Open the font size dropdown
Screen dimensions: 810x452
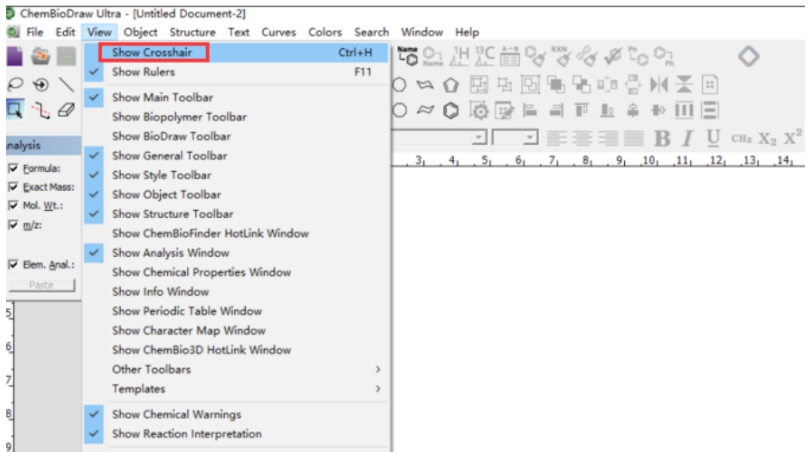[x=529, y=137]
